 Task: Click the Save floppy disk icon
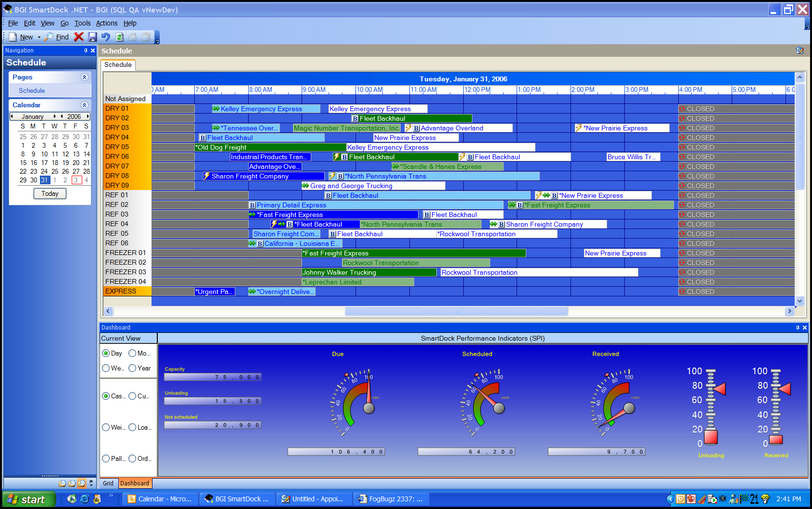click(92, 37)
